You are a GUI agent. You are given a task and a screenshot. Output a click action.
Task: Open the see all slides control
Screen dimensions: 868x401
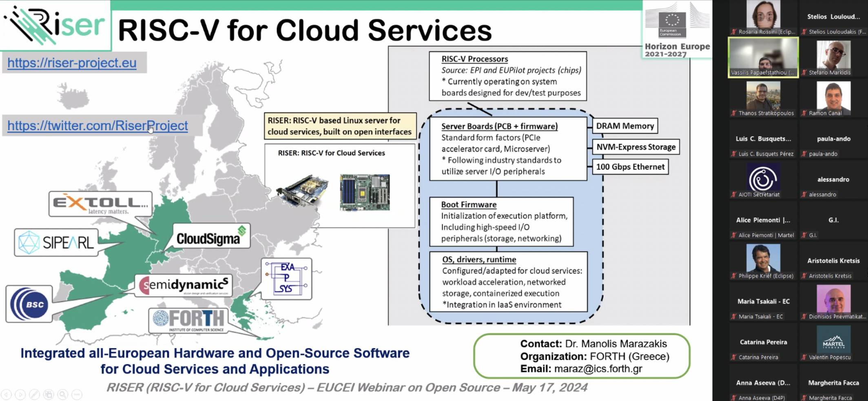coord(49,394)
